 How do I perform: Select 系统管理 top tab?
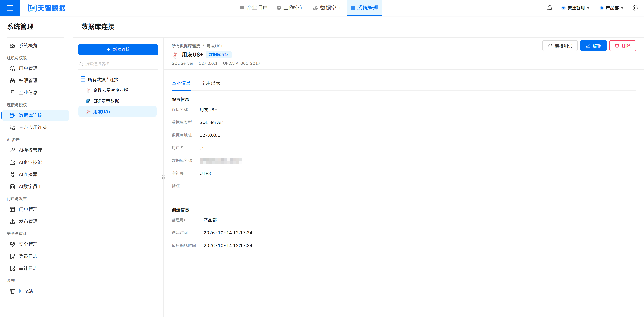364,8
